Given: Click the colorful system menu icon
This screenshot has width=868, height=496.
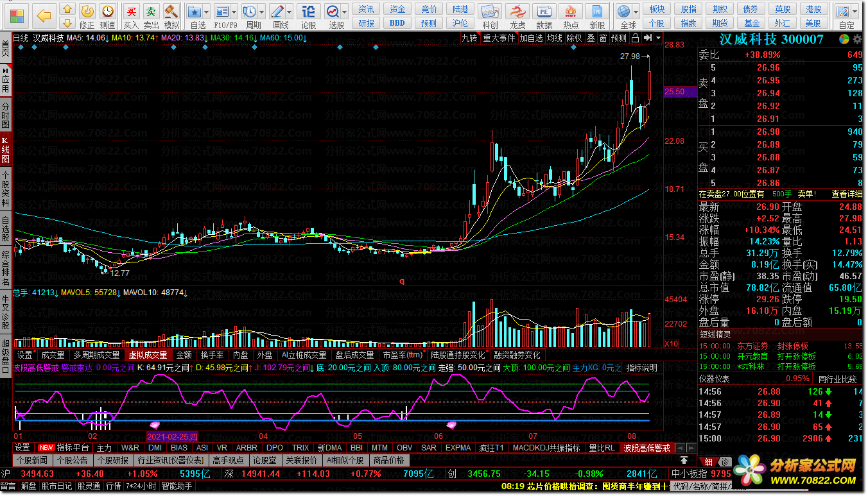Looking at the screenshot, I should click(16, 15).
